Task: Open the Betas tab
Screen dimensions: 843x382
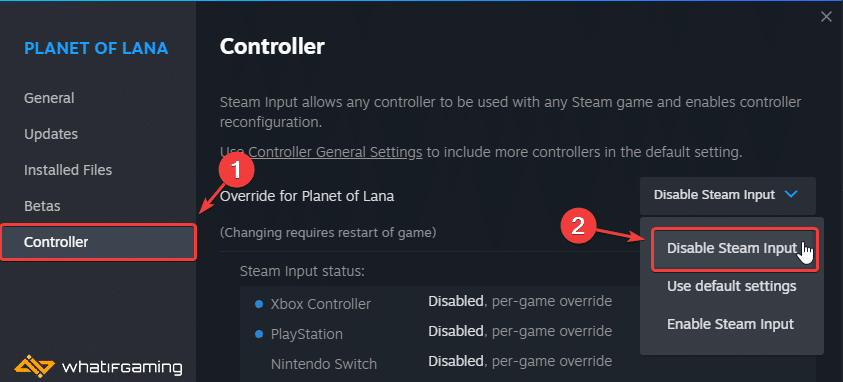Action: [42, 206]
